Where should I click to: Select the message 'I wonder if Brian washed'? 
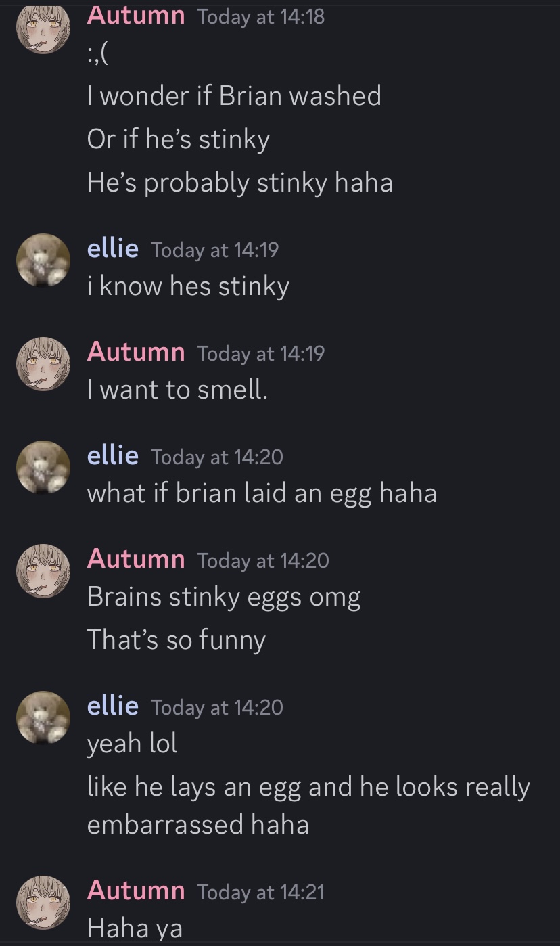tap(234, 96)
